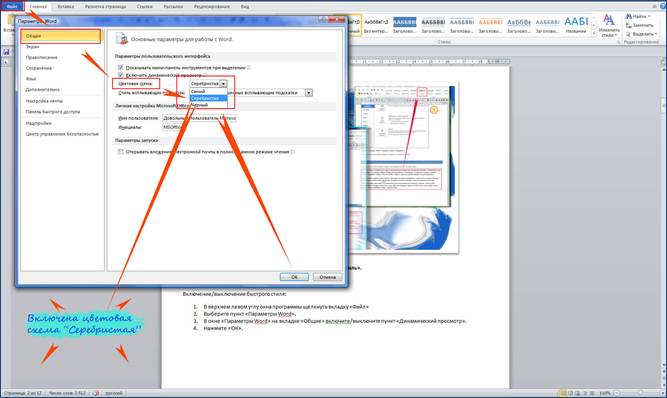Expand the styles gallery with the More arrow
667x398 pixels.
coord(594,34)
